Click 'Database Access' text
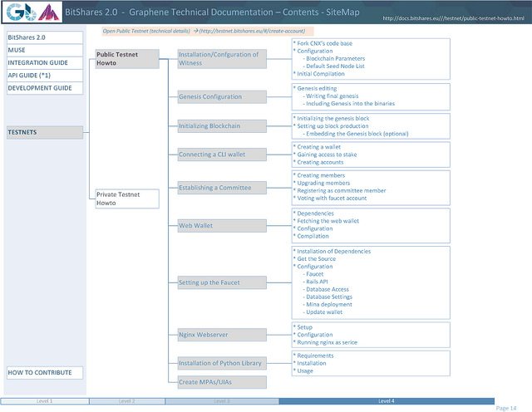 [x=328, y=289]
